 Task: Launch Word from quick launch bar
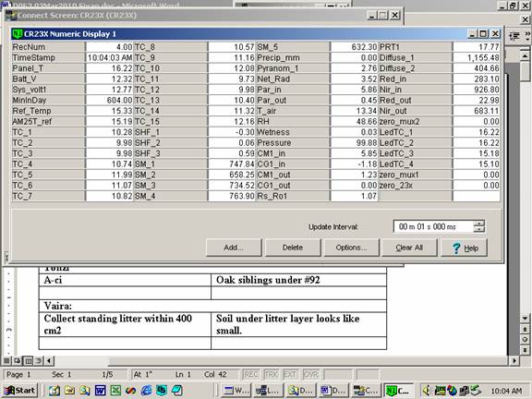point(100,390)
